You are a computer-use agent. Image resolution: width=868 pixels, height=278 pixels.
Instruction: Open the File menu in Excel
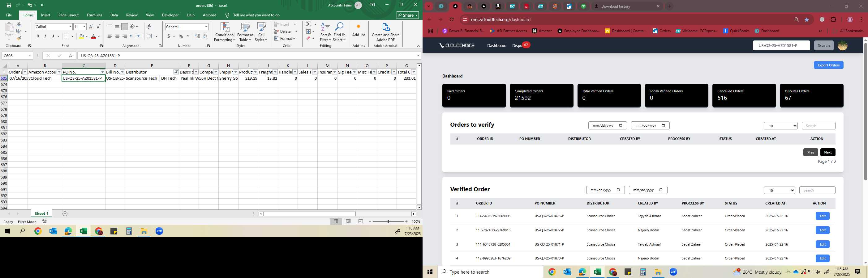click(x=9, y=15)
